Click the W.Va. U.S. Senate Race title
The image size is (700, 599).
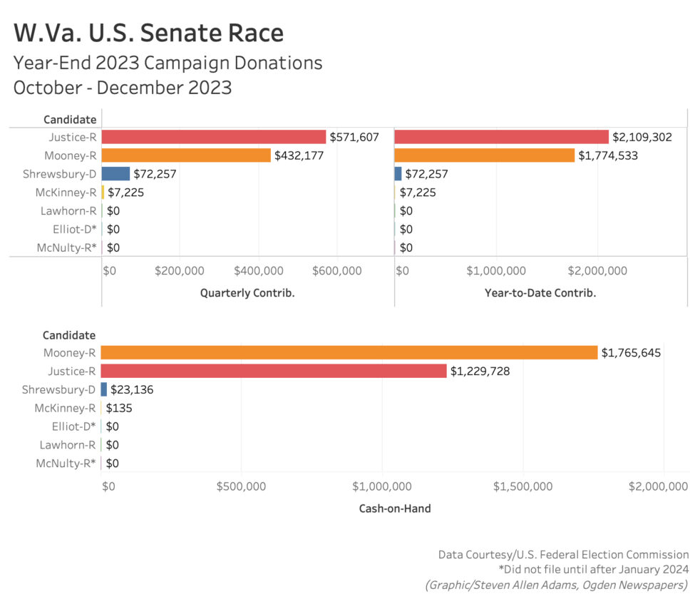pyautogui.click(x=148, y=33)
